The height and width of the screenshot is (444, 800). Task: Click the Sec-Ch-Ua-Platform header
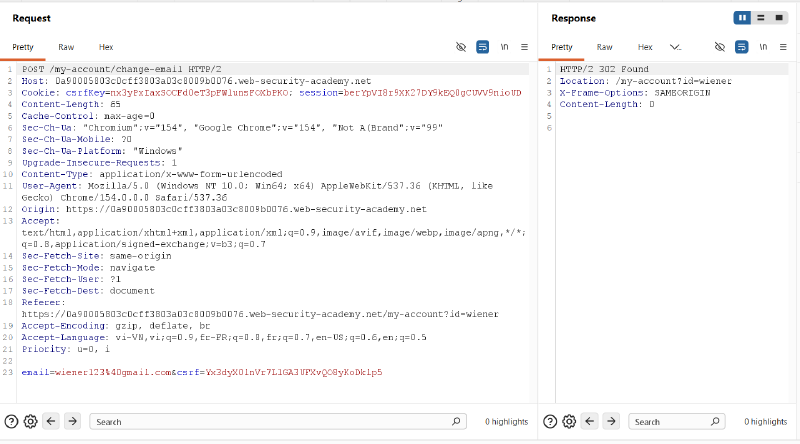click(102, 151)
